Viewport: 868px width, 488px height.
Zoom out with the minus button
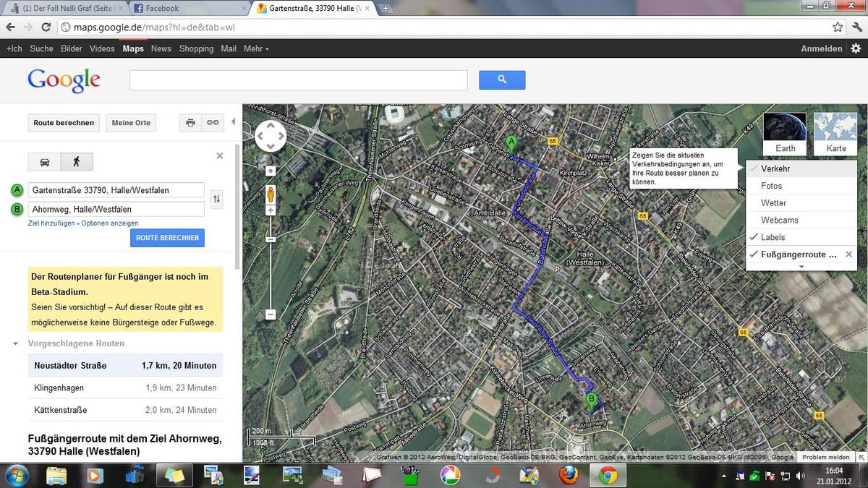(x=271, y=314)
